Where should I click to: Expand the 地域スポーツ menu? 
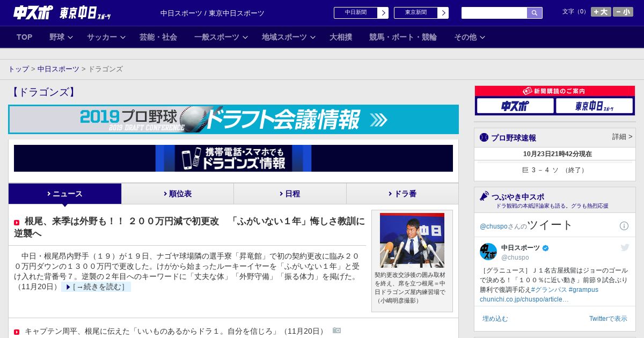(289, 37)
